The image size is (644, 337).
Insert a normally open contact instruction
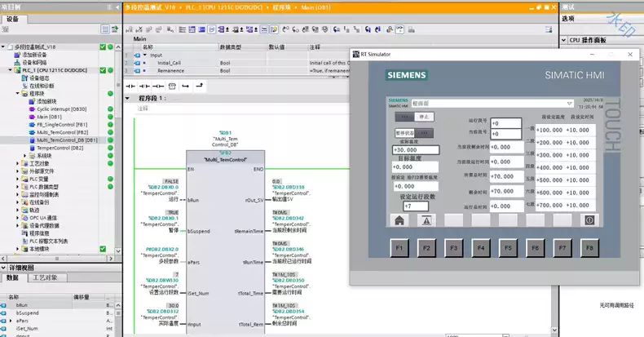tap(130, 86)
